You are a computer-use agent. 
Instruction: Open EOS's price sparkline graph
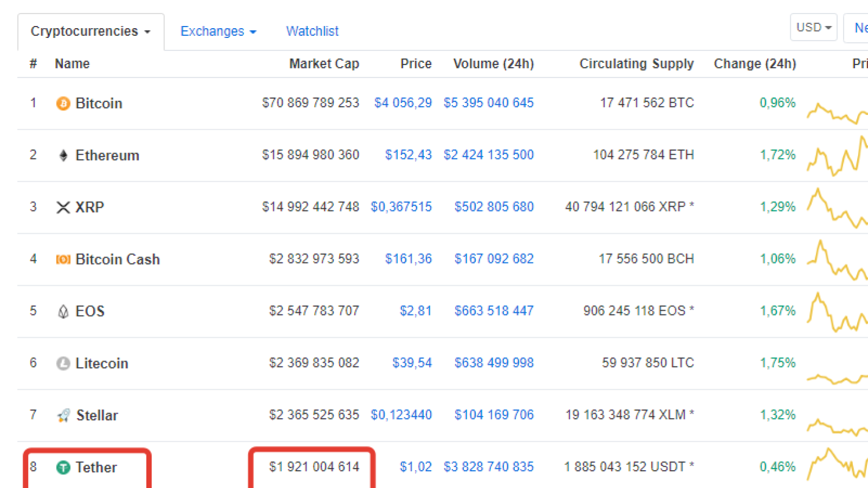(837, 312)
